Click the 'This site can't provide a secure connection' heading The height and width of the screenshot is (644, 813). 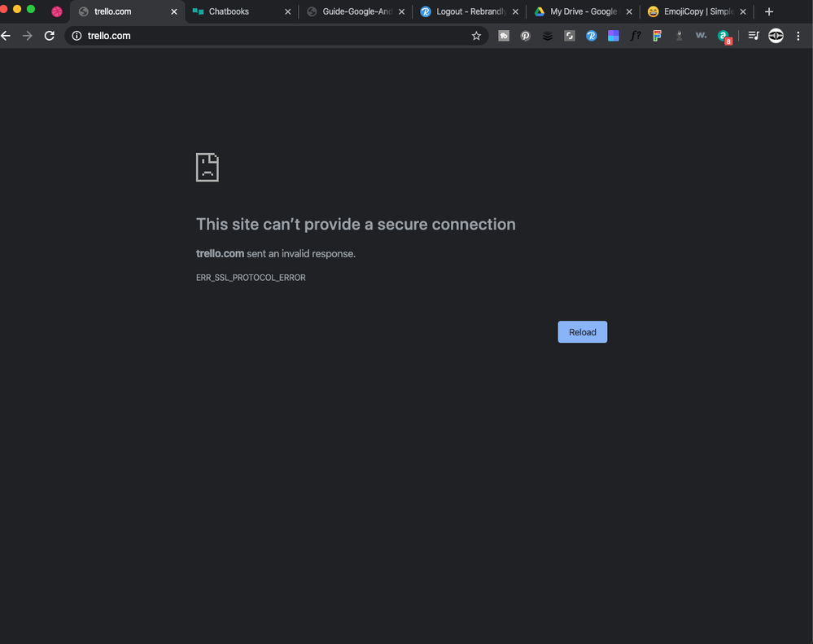click(x=356, y=224)
